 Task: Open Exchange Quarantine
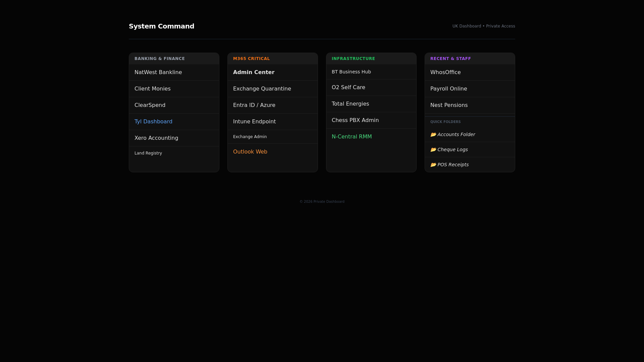[273, 89]
